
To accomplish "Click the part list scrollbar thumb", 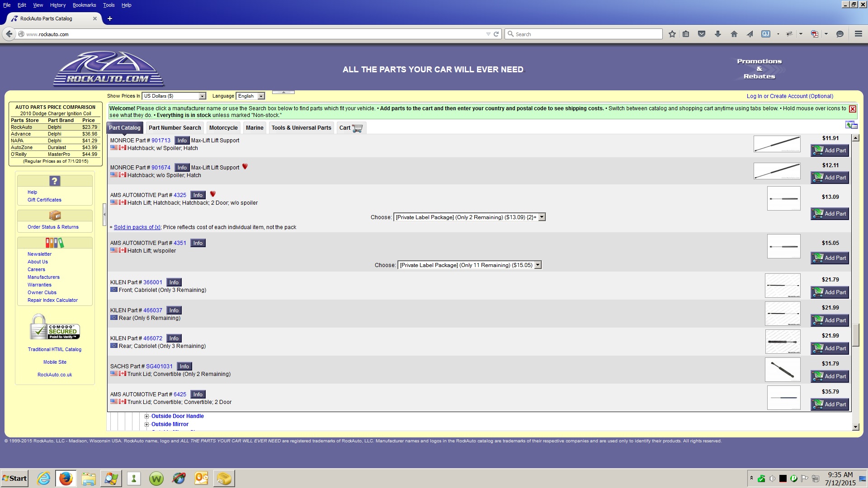I will coord(855,335).
